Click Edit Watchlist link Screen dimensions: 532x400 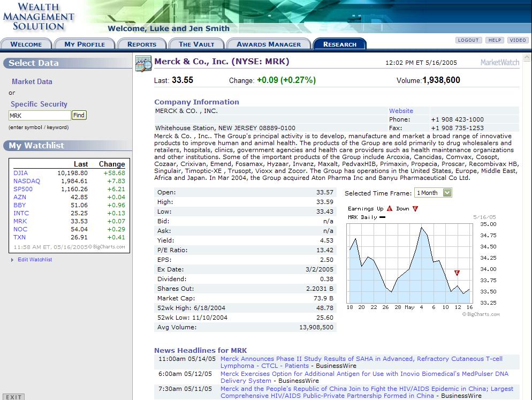coord(35,259)
